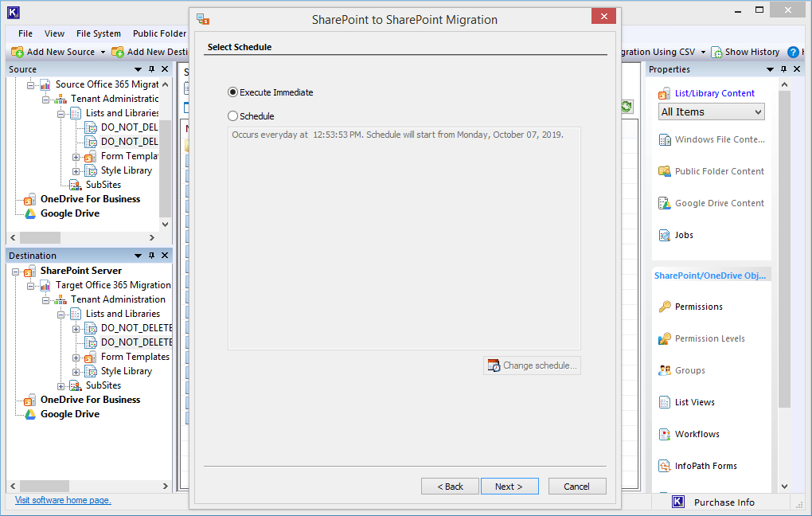
Task: Close the Destination panel
Action: pyautogui.click(x=165, y=256)
